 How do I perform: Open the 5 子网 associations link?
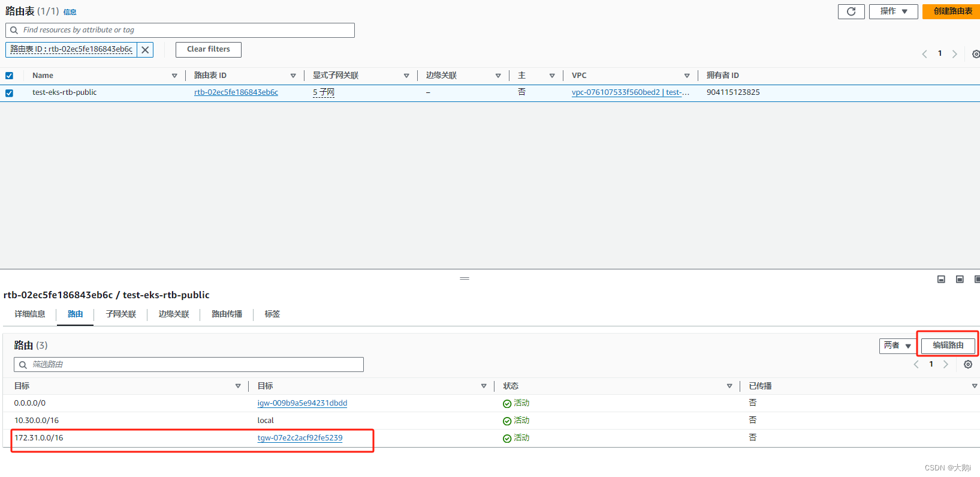pyautogui.click(x=324, y=92)
